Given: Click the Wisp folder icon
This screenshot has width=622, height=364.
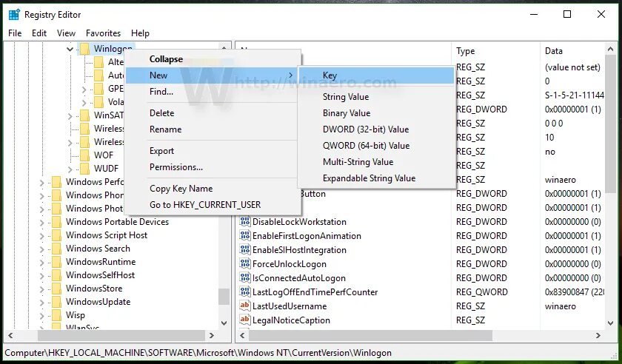Looking at the screenshot, I should tap(57, 315).
